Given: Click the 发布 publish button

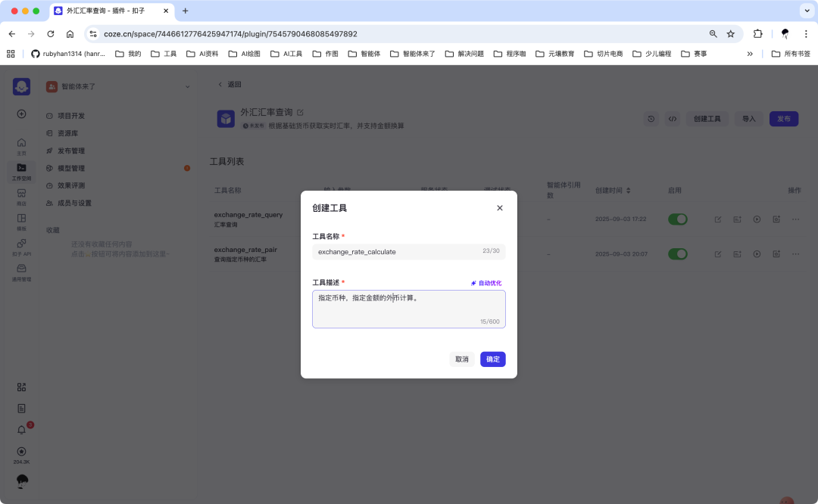Looking at the screenshot, I should click(x=784, y=119).
